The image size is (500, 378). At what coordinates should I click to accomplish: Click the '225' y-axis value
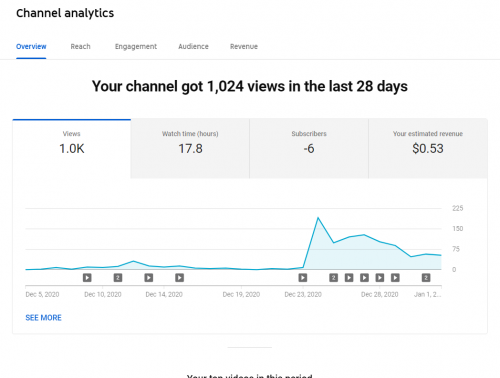point(458,208)
